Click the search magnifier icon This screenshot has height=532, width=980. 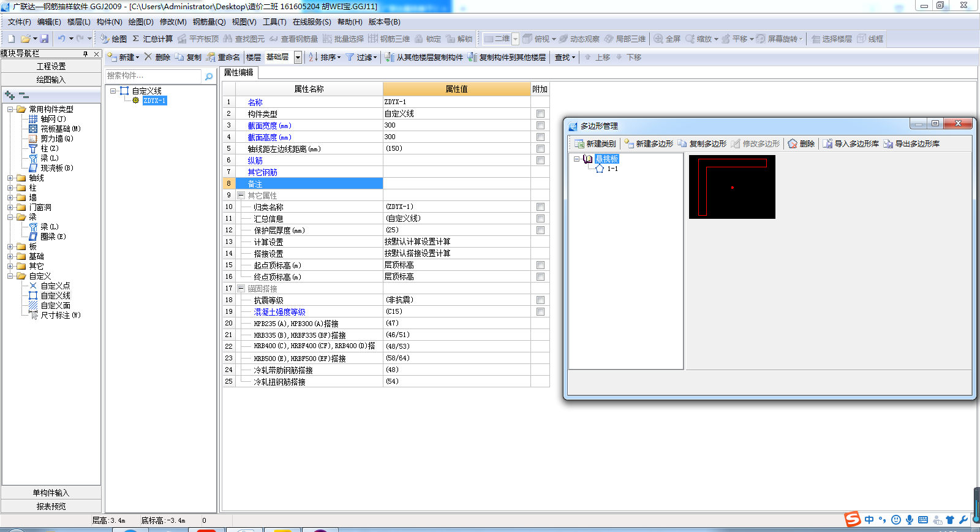click(209, 76)
